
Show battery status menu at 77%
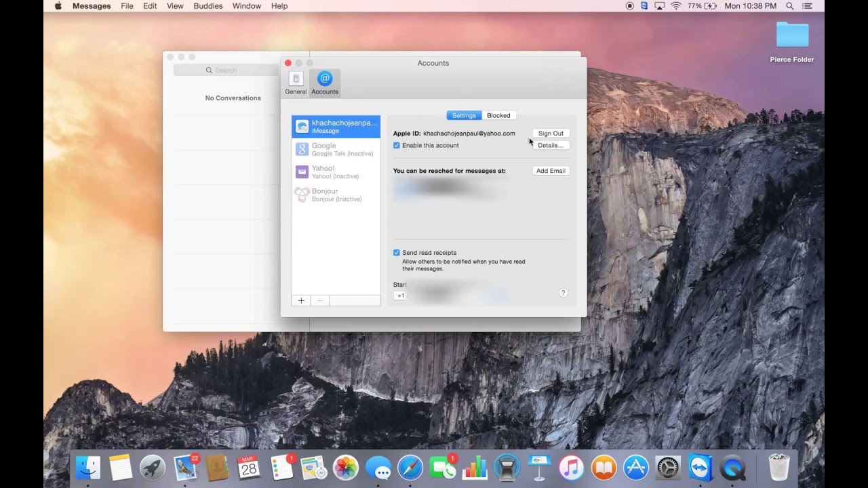[702, 6]
